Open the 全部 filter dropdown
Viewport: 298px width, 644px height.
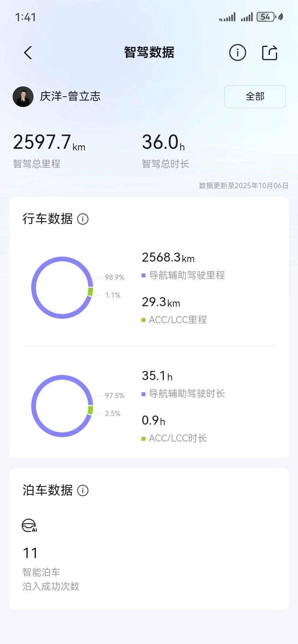coord(255,97)
